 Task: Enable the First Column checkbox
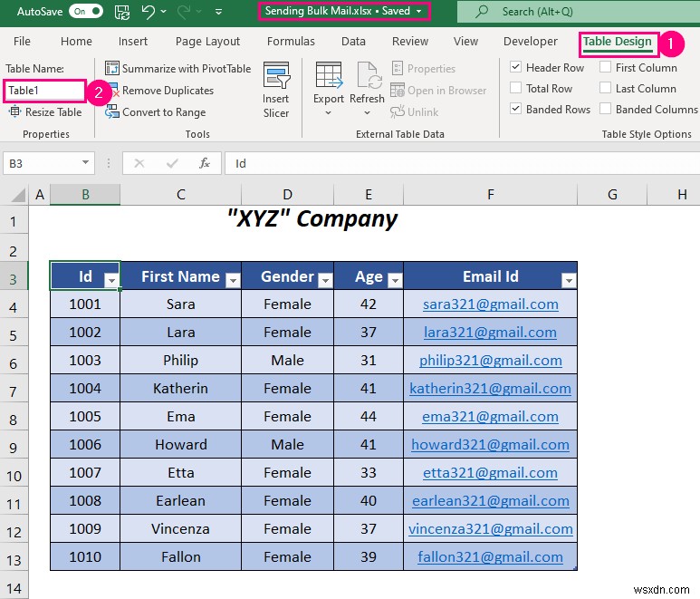605,67
